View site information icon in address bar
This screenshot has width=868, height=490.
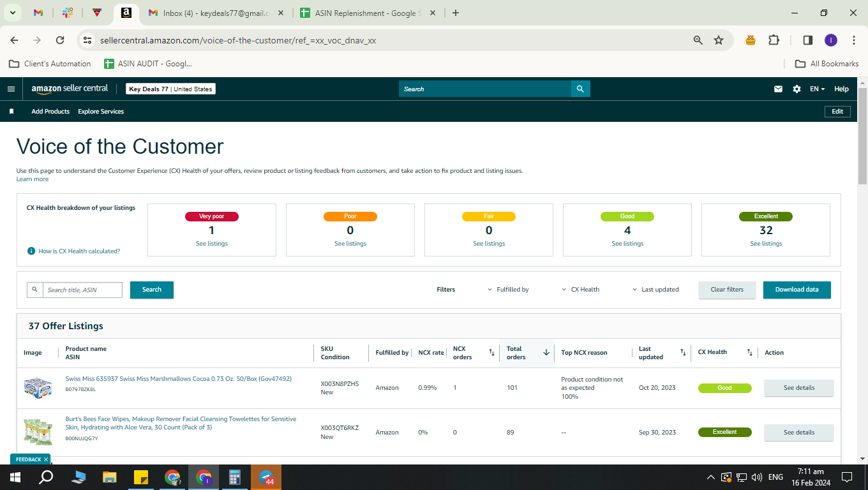pyautogui.click(x=87, y=40)
